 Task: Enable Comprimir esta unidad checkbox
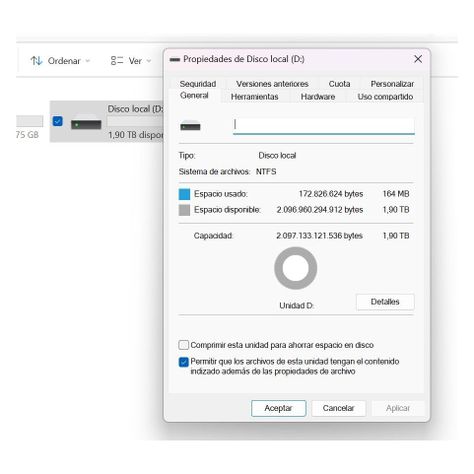[184, 345]
